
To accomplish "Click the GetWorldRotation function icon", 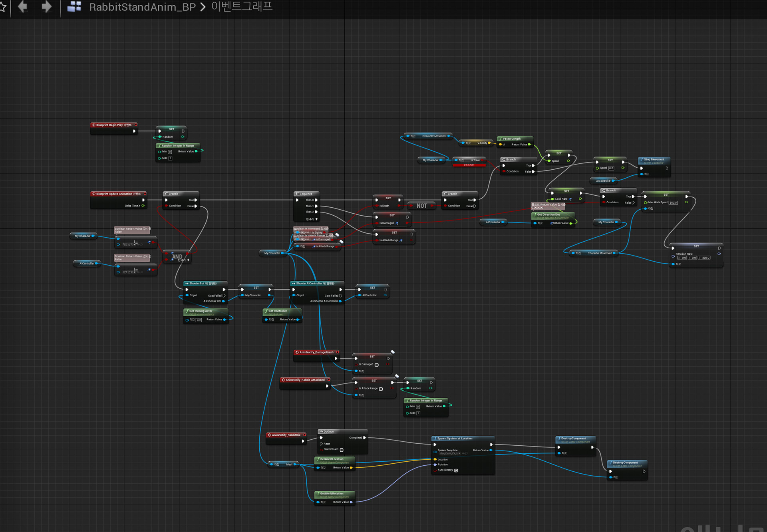I will point(318,493).
